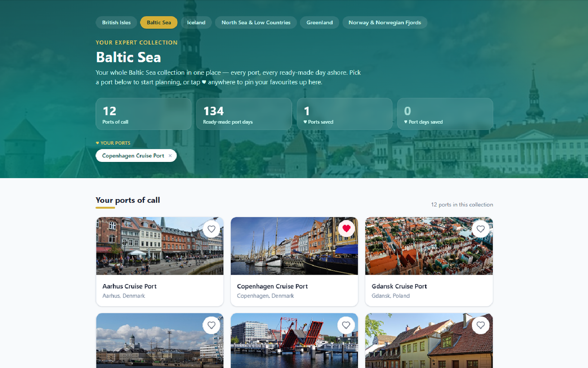Image resolution: width=588 pixels, height=368 pixels.
Task: Click the 134 Ready-made port days stat
Action: pos(244,114)
